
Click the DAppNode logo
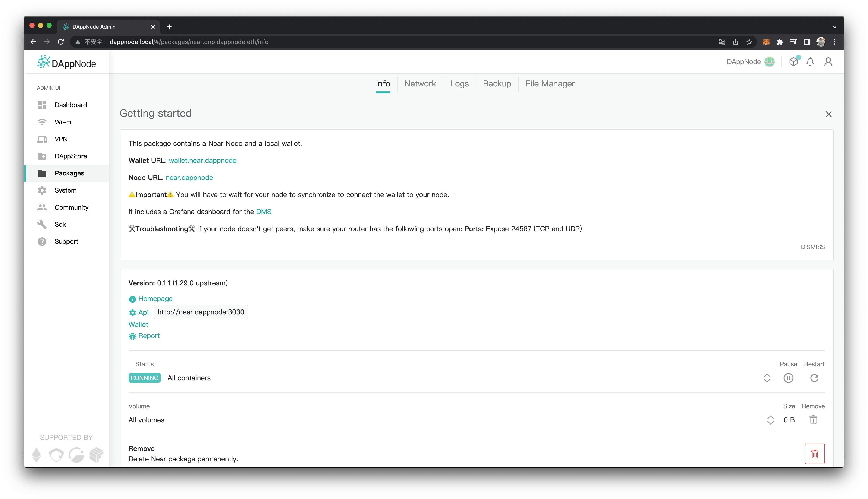(x=67, y=62)
